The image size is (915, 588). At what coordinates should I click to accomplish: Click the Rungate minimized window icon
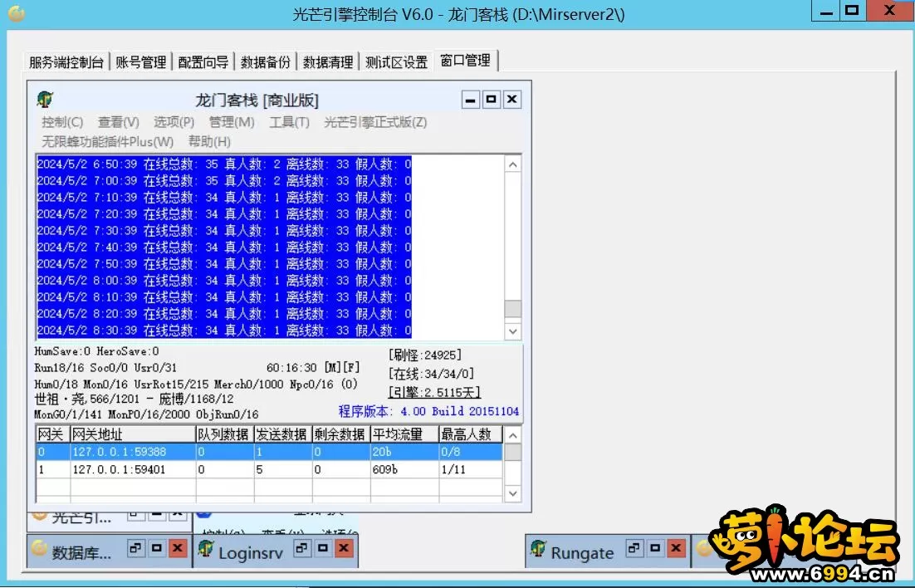tap(538, 548)
